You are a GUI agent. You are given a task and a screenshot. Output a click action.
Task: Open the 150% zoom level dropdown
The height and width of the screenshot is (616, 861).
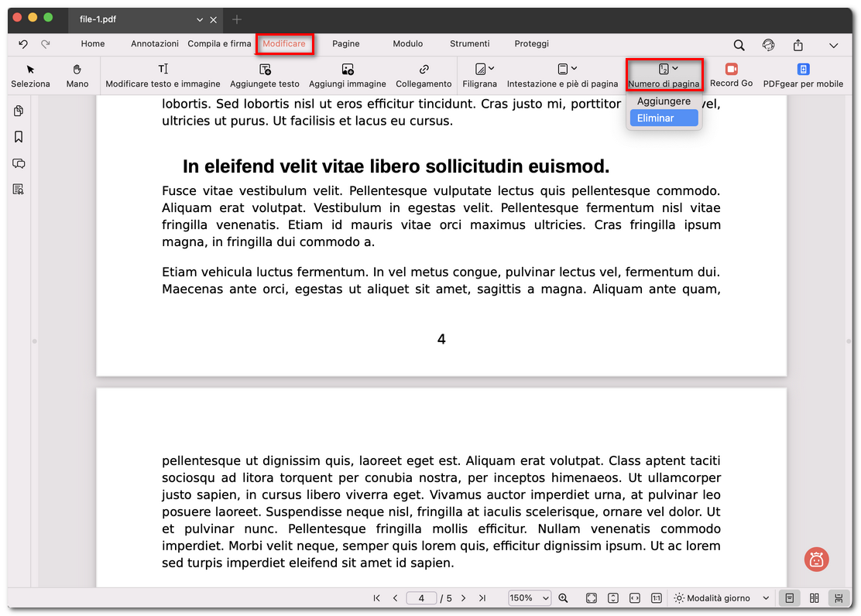(529, 597)
